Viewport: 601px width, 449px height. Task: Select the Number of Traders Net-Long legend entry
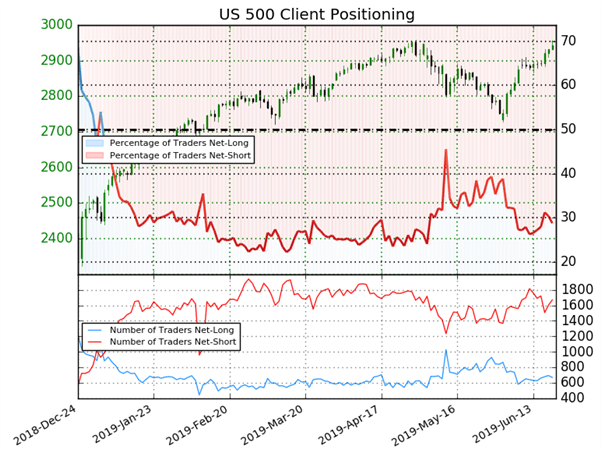point(160,330)
